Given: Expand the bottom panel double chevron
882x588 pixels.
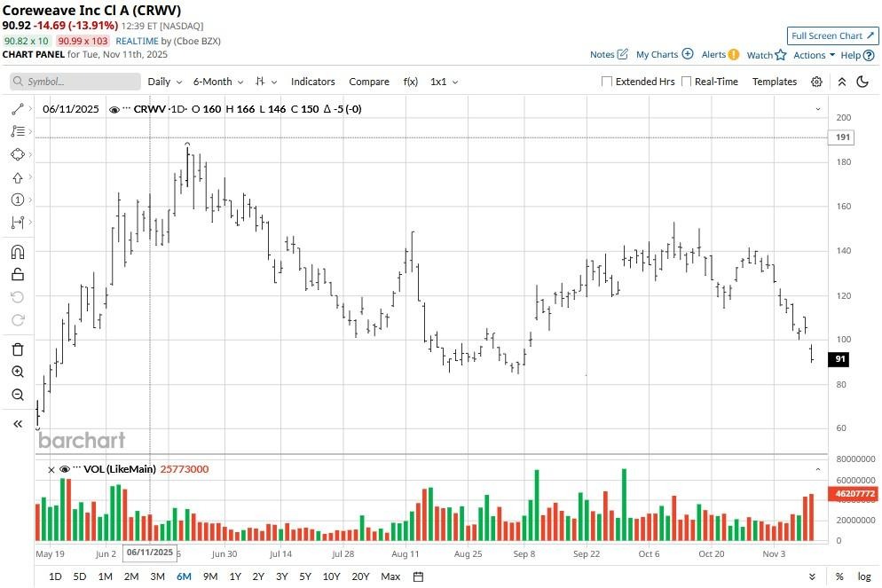Looking at the screenshot, I should pos(812,576).
